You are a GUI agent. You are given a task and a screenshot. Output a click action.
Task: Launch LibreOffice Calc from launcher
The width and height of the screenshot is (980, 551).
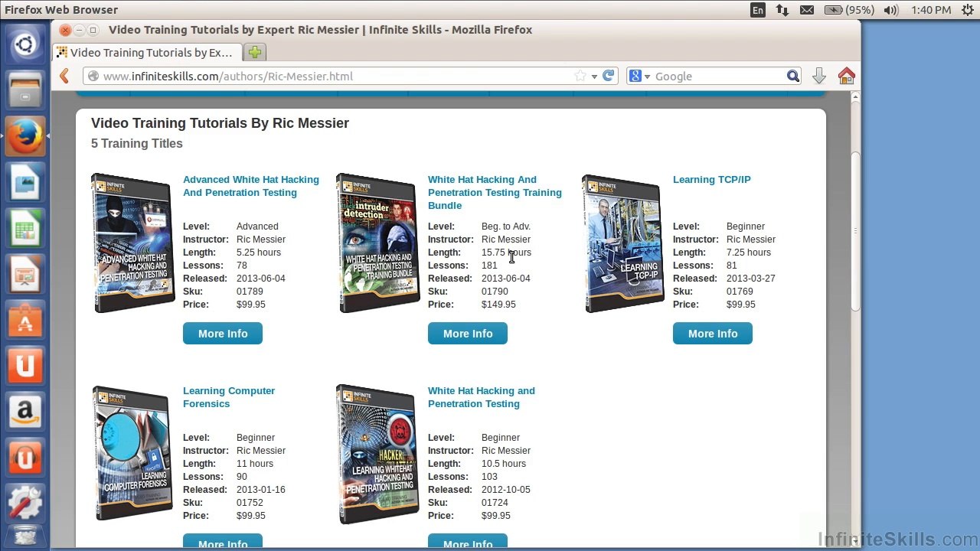25,228
